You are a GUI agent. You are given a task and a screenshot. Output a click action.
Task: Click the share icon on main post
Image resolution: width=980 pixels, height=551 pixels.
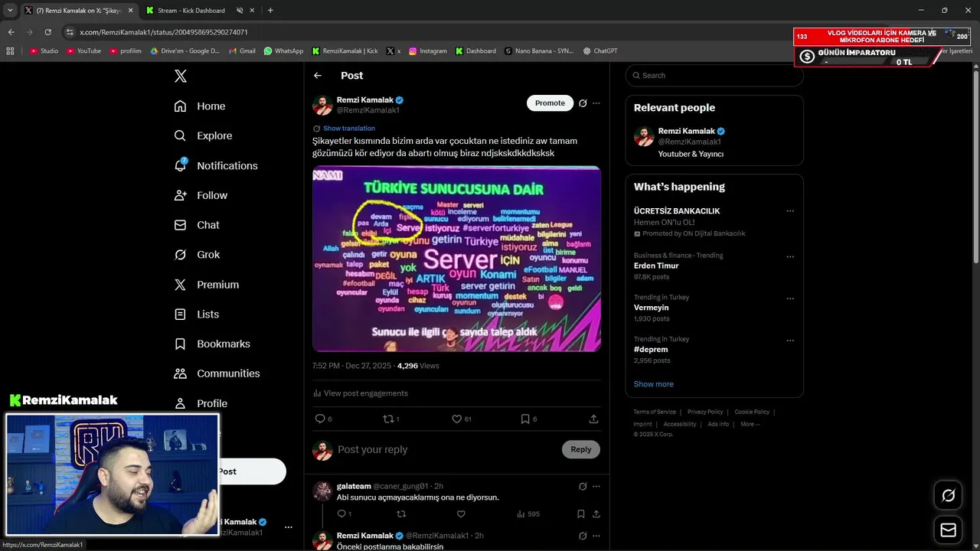coord(593,419)
